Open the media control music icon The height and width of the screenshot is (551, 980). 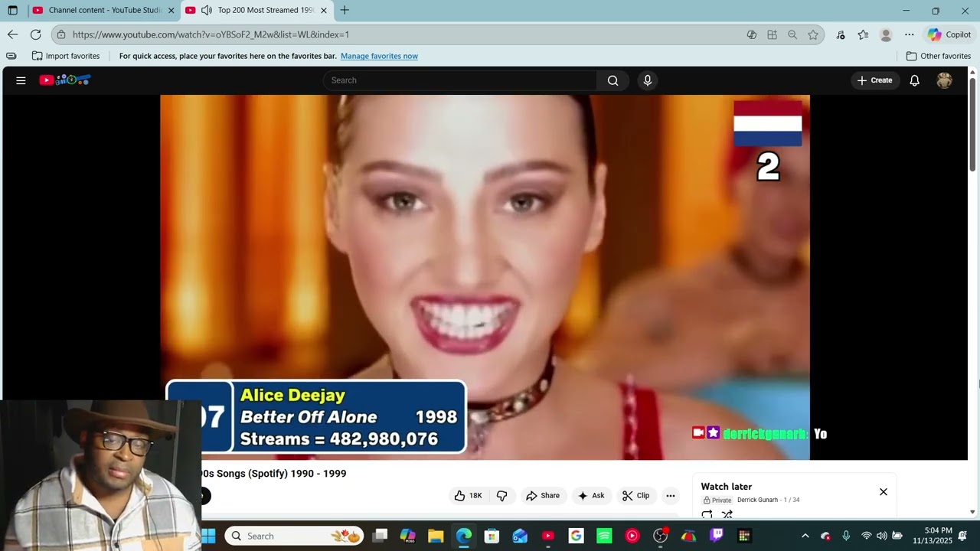(x=841, y=34)
